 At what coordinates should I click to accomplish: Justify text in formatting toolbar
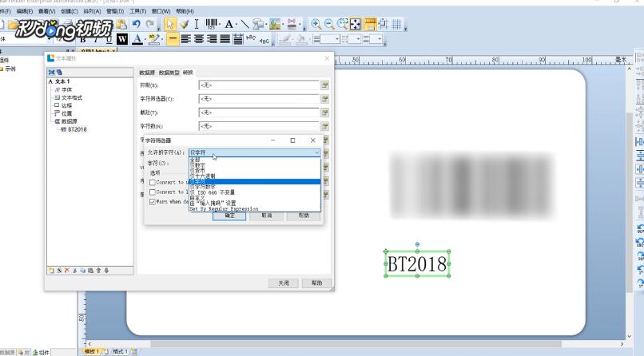click(225, 39)
